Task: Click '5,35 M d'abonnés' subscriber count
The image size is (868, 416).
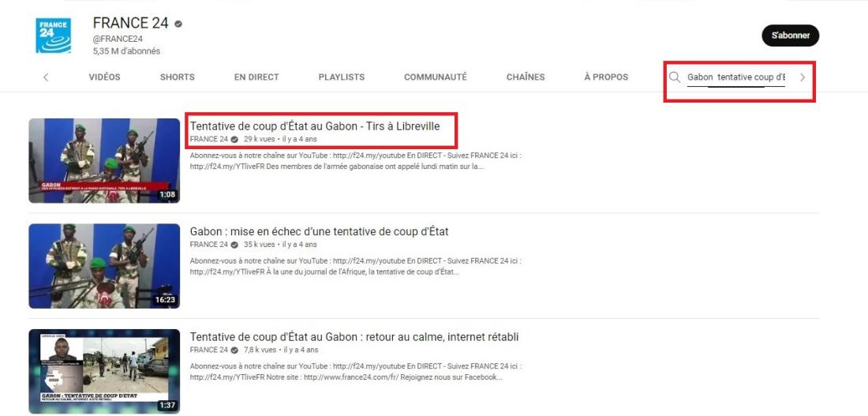Action: pos(127,51)
